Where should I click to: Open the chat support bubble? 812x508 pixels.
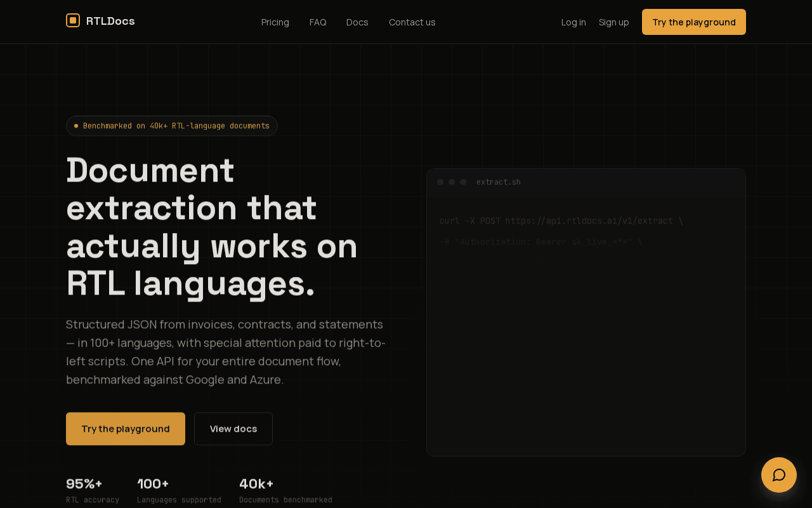(x=779, y=475)
